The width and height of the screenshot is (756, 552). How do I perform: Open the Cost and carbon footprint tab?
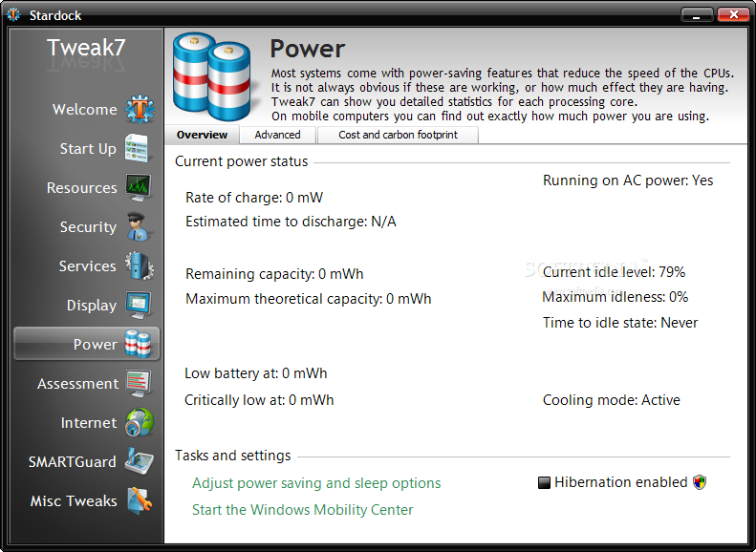tap(398, 135)
